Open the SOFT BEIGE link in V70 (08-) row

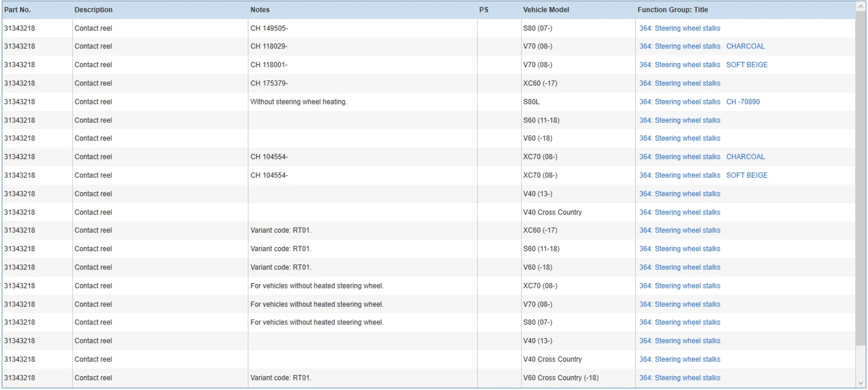pyautogui.click(x=746, y=65)
